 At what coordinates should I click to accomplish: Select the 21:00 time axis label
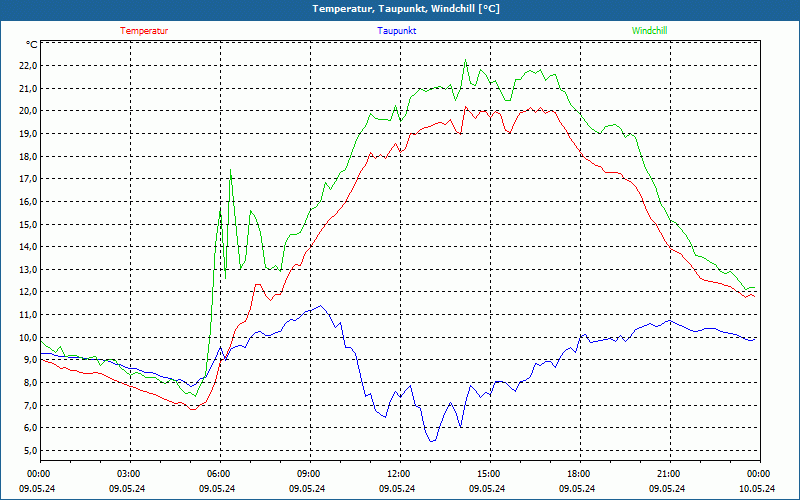point(668,474)
